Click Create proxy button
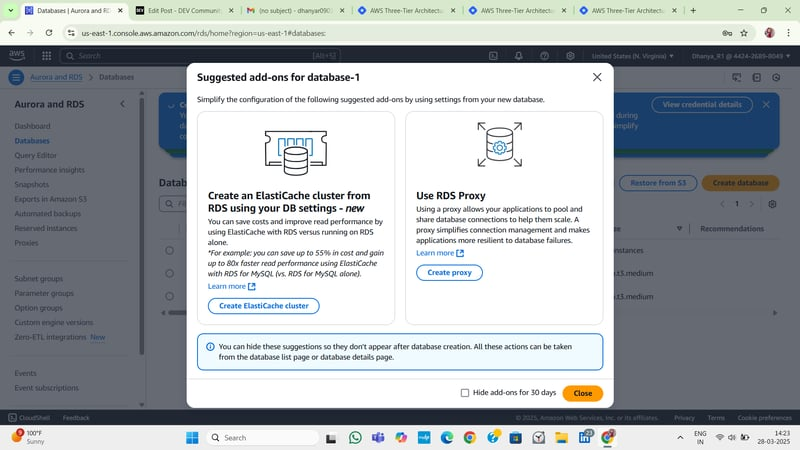Screen dimensions: 800x450 [x=449, y=272]
